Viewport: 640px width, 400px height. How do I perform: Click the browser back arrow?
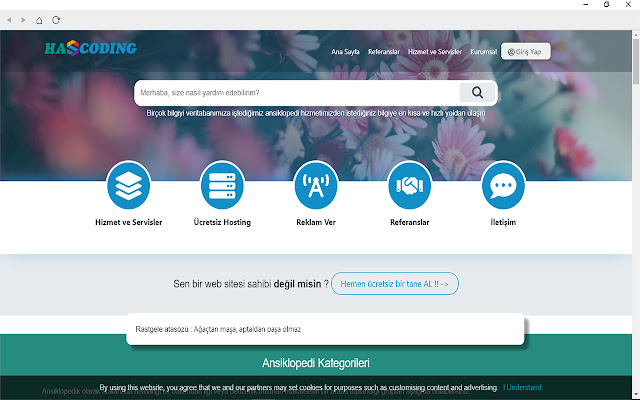(x=9, y=20)
